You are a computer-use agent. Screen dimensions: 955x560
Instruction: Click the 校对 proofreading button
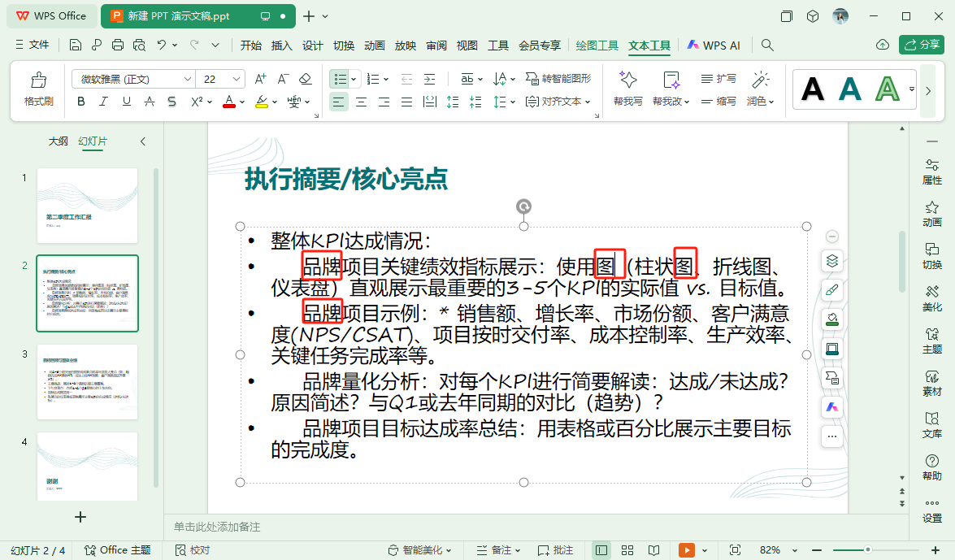[193, 549]
